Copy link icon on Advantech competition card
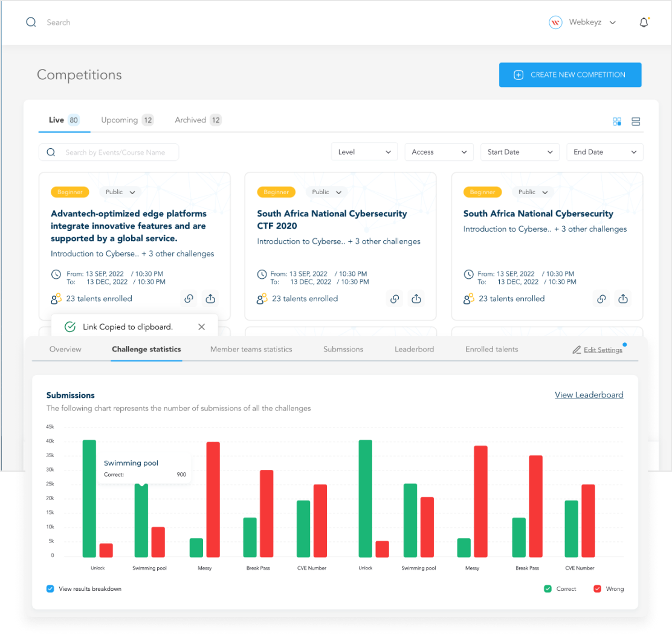The image size is (672, 635). pos(189,299)
